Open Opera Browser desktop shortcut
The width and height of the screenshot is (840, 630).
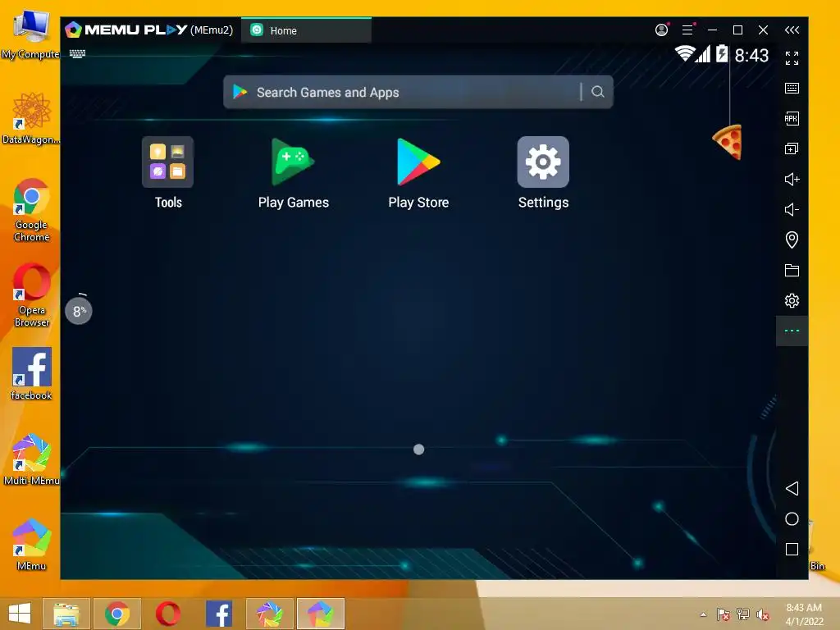32,295
